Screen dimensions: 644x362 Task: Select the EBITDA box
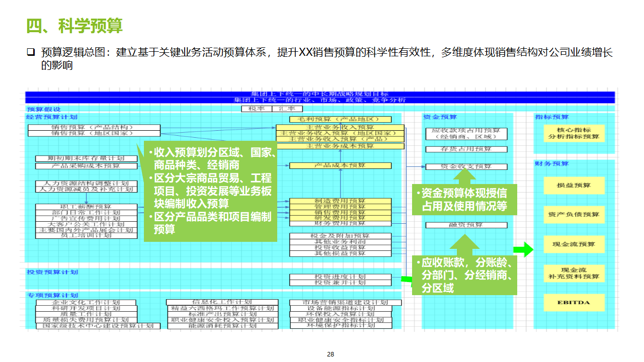click(x=574, y=303)
